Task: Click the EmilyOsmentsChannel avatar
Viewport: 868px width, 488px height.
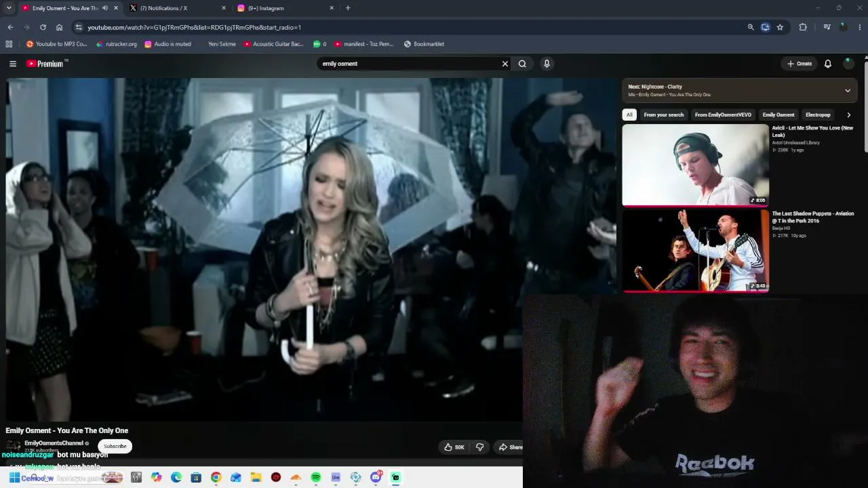Action: pos(13,446)
